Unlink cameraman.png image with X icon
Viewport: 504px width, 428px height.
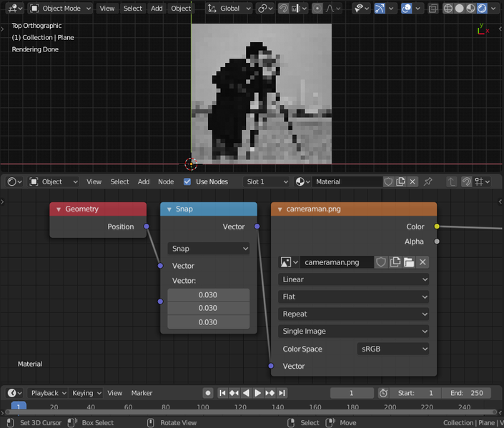[423, 262]
